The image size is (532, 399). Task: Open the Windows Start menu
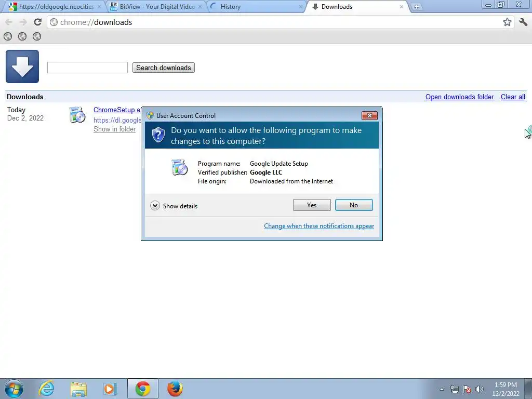click(x=14, y=389)
